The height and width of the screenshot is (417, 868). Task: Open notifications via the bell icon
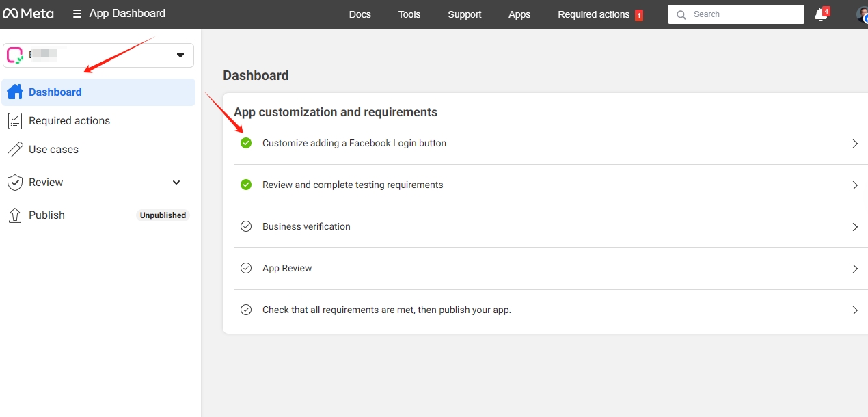[819, 14]
